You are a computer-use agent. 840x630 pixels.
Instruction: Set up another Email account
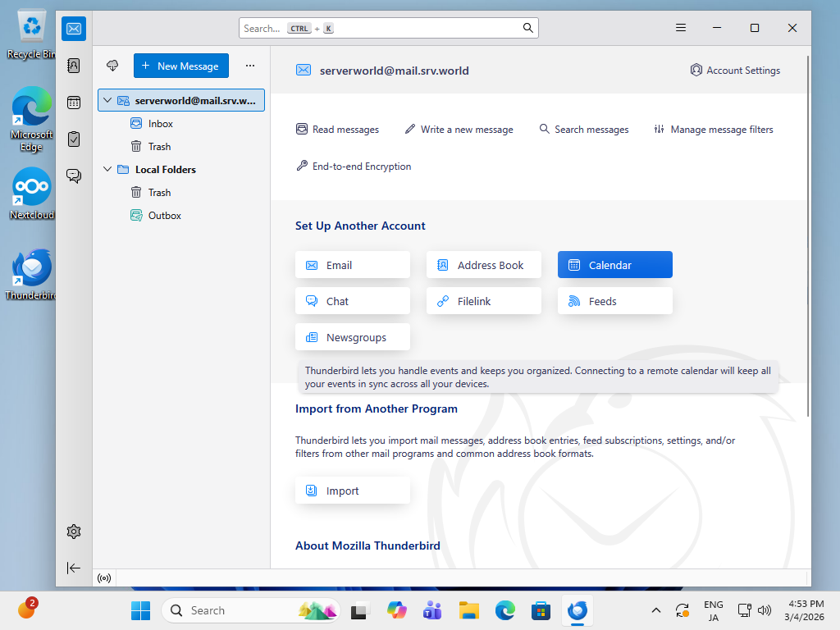click(x=353, y=265)
